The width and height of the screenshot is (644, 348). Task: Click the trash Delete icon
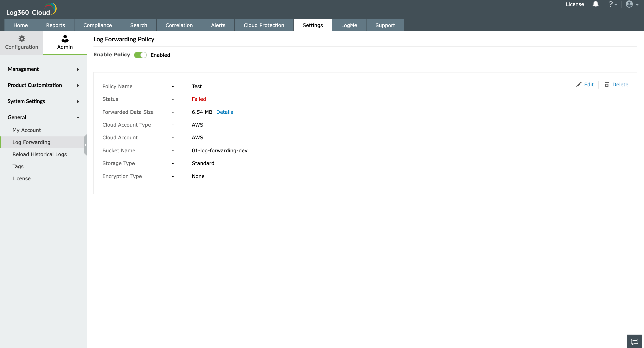pos(607,85)
